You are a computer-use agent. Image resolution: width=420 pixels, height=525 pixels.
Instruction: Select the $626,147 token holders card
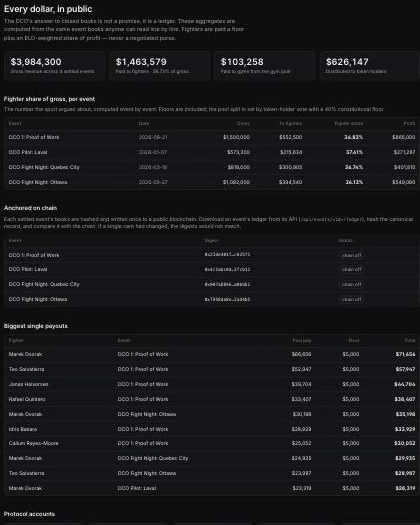coord(370,66)
